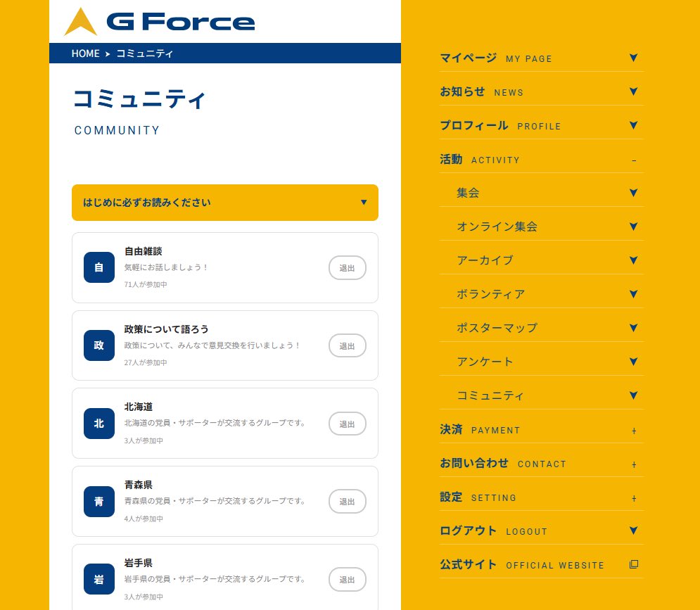Open 公式サイト OFFICIAL WEBSITE menu item
This screenshot has height=610, width=700.
click(x=542, y=565)
